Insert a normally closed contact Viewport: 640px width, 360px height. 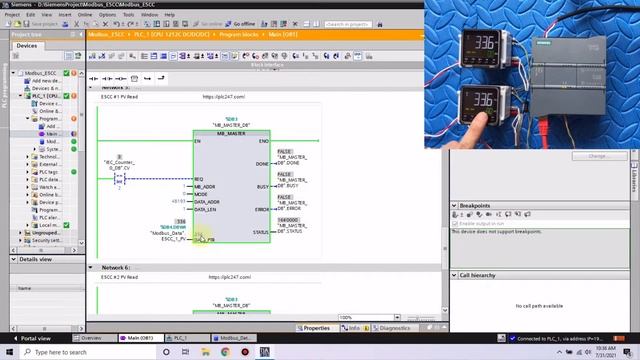pyautogui.click(x=107, y=78)
